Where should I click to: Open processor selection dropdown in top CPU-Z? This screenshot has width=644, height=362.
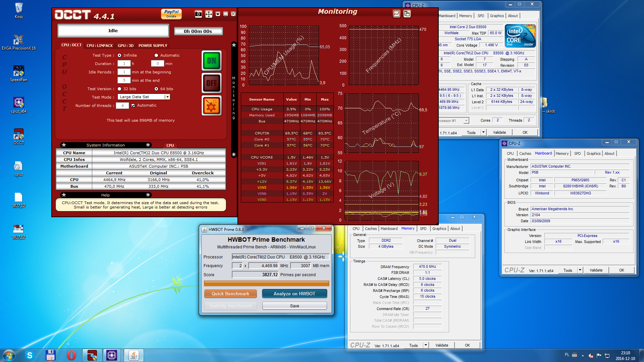466,121
